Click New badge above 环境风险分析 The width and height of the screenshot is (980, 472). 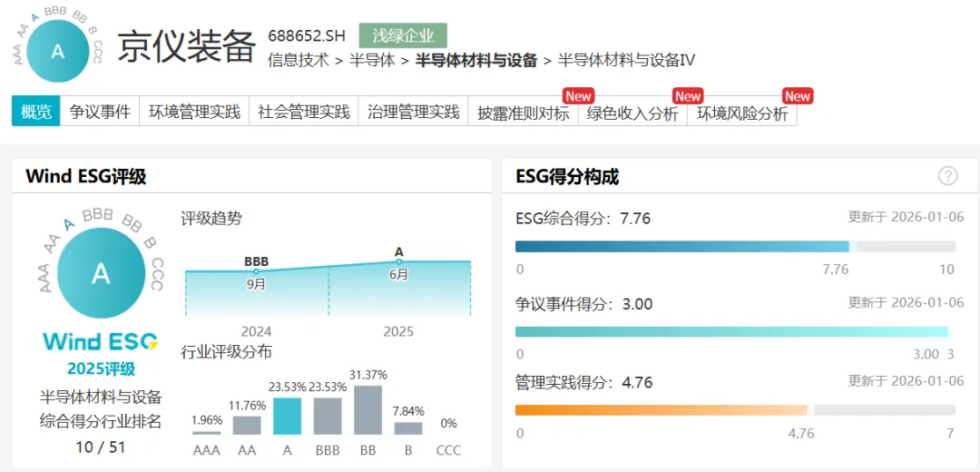[x=798, y=96]
